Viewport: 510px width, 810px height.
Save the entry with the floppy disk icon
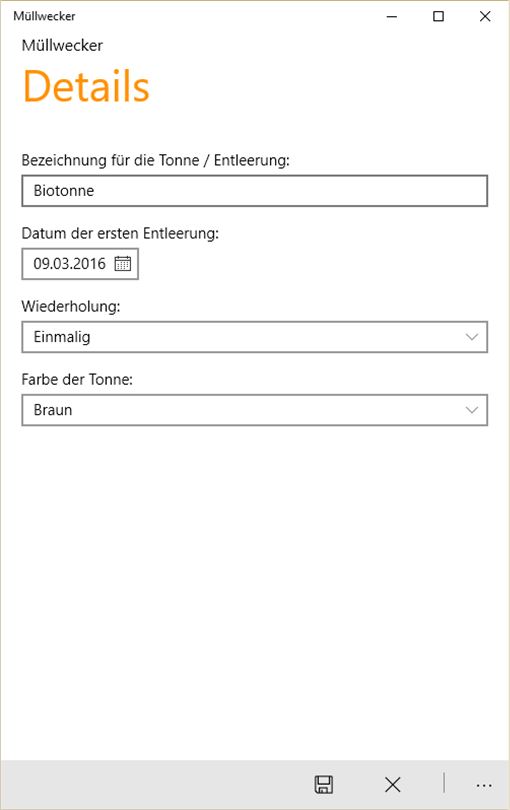324,785
